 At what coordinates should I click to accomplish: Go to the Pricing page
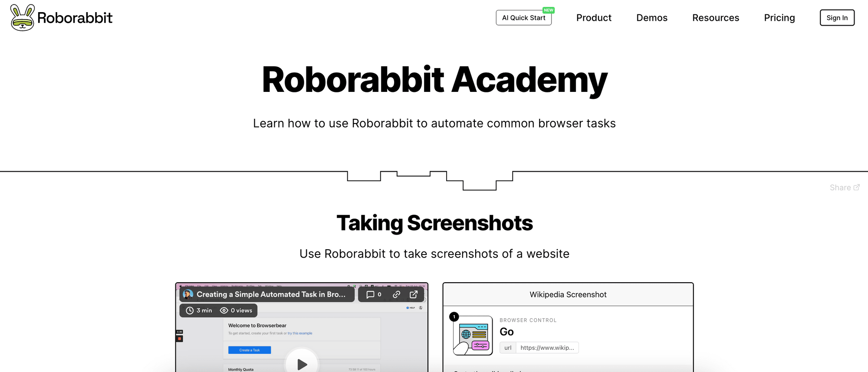point(779,18)
